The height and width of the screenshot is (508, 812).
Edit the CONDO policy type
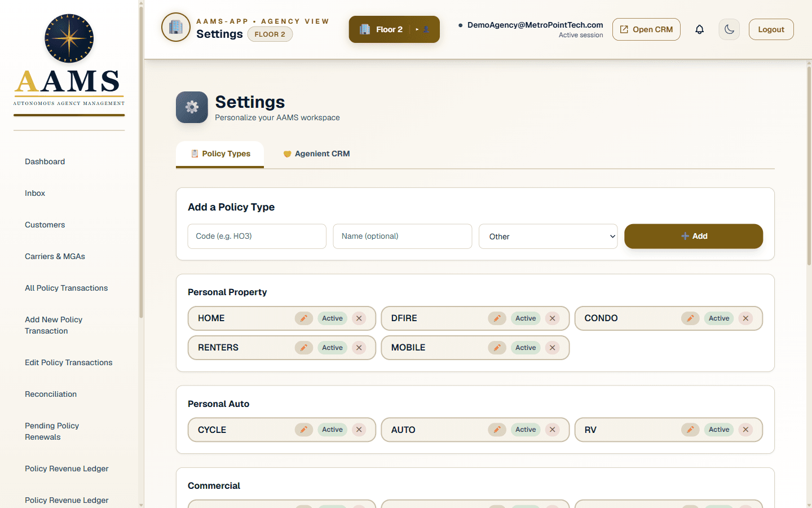coord(690,318)
